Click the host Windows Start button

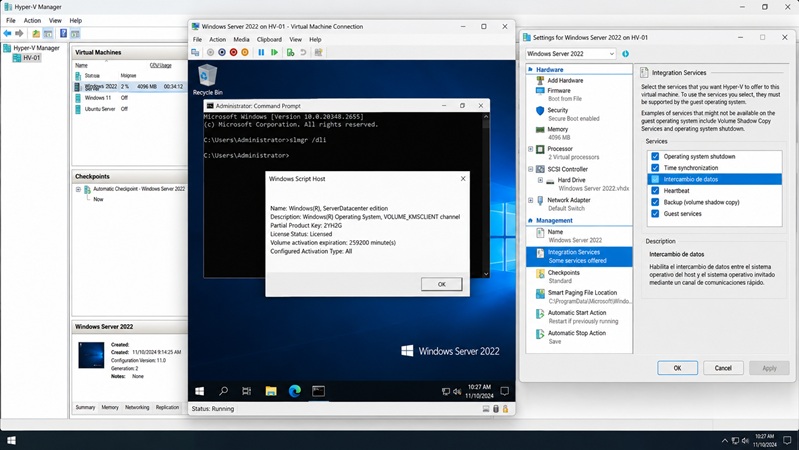[11, 440]
